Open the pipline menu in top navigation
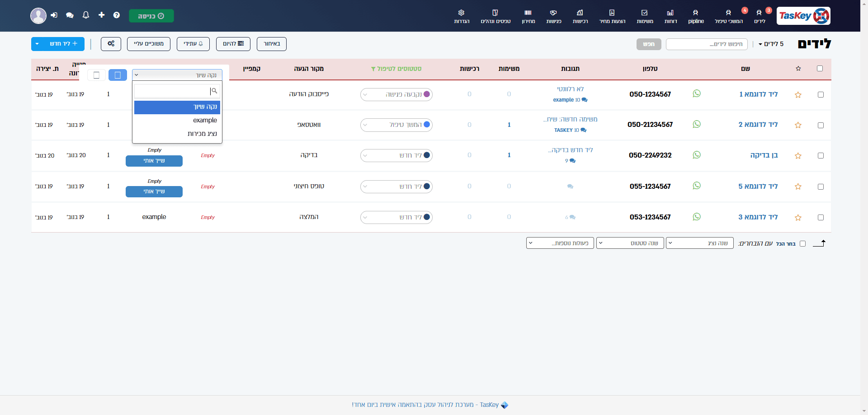Viewport: 868px width, 415px height. pyautogui.click(x=696, y=16)
